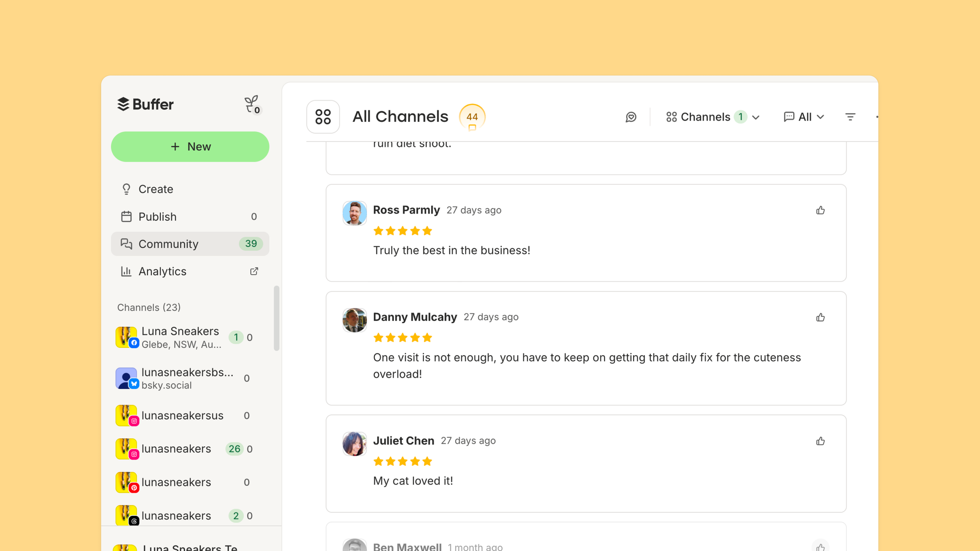Open the All conversation type dropdown
This screenshot has width=980, height=551.
[x=804, y=117]
